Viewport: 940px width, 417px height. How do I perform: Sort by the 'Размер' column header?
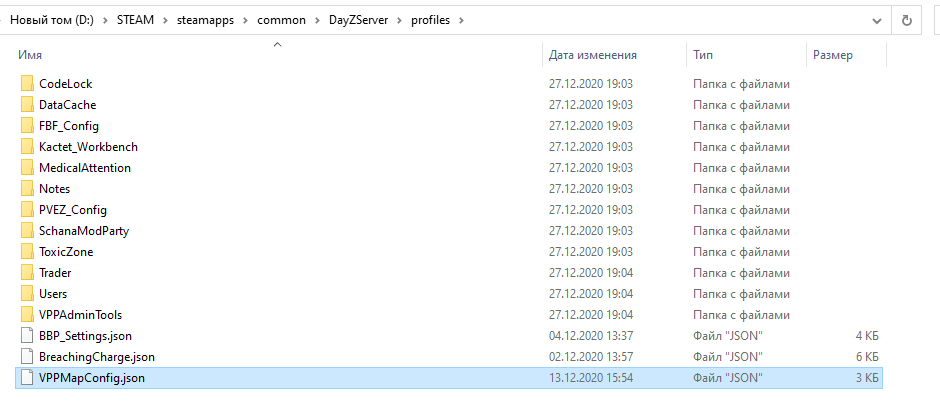tap(833, 55)
